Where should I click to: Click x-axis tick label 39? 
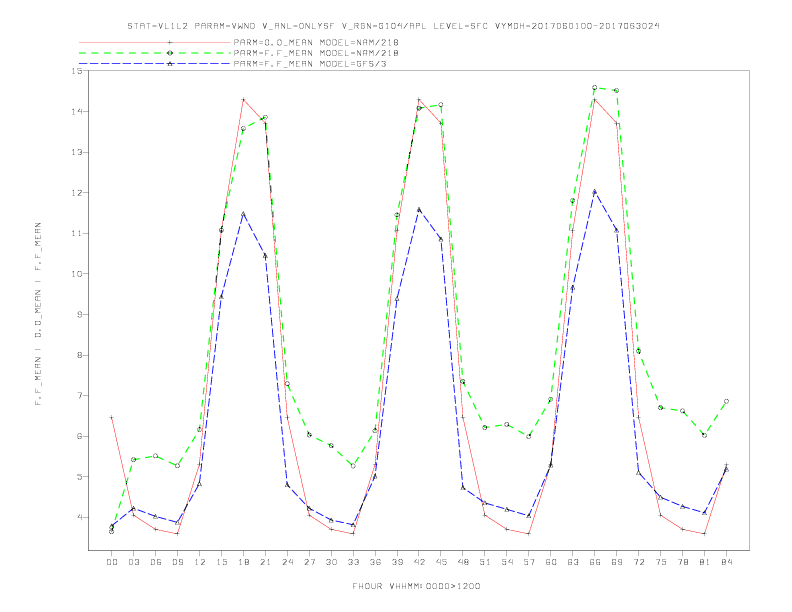point(397,562)
